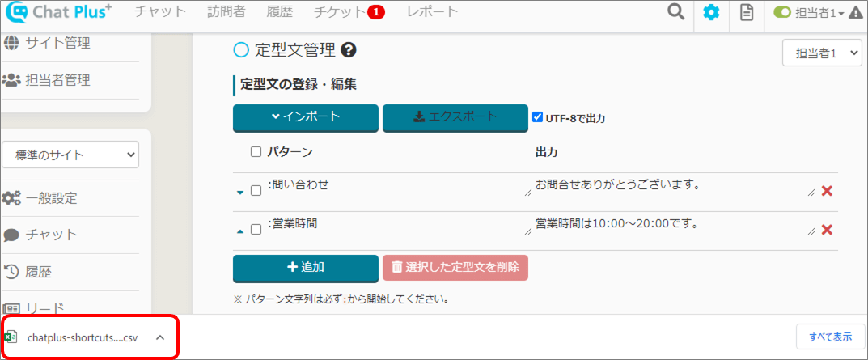Check the select-all パターン header checkbox

pos(256,151)
